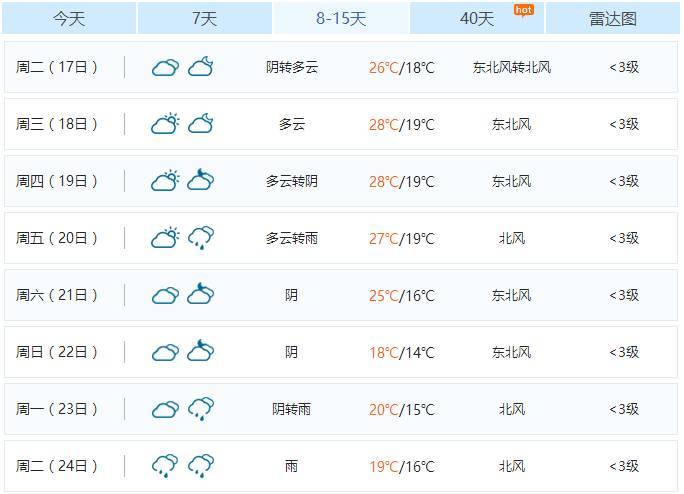
Task: Click 周三 (18日) daytime partly sunny icon
Action: tap(165, 124)
